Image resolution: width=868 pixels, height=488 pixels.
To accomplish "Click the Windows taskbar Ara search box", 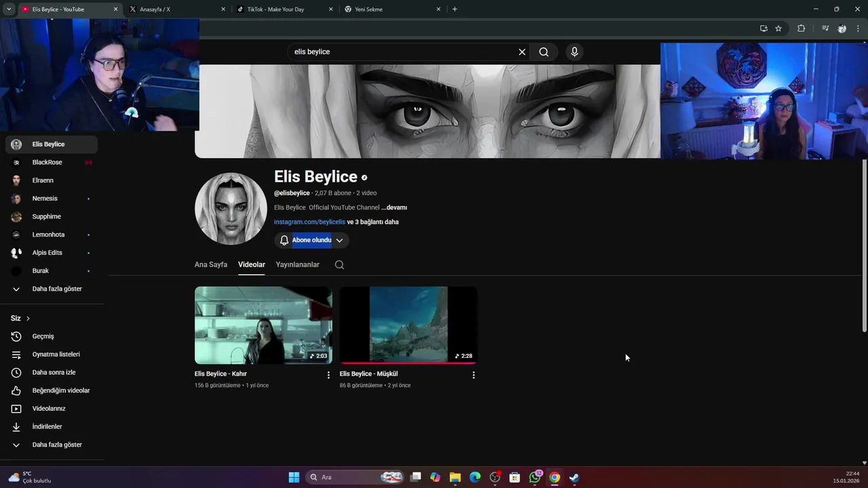I will [x=355, y=477].
